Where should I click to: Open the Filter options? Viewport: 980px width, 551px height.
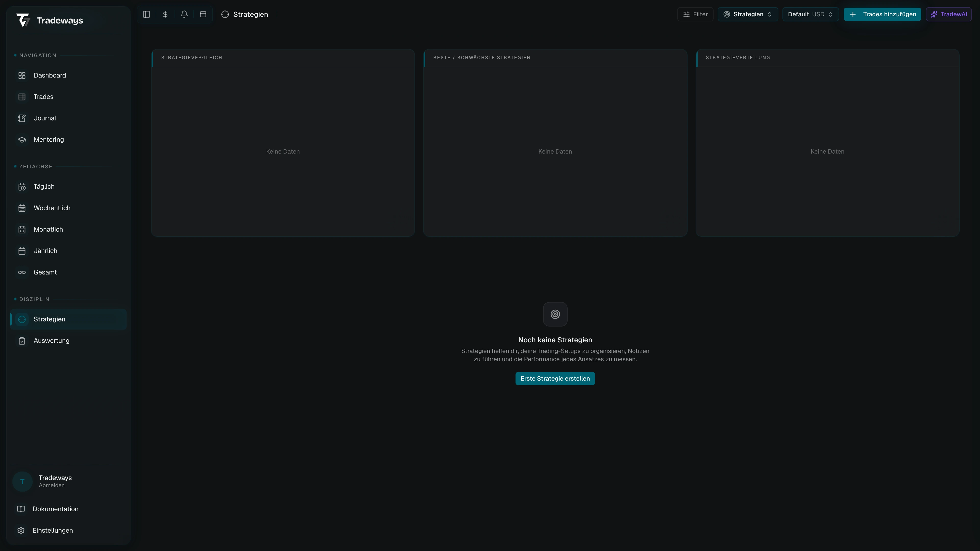(695, 14)
